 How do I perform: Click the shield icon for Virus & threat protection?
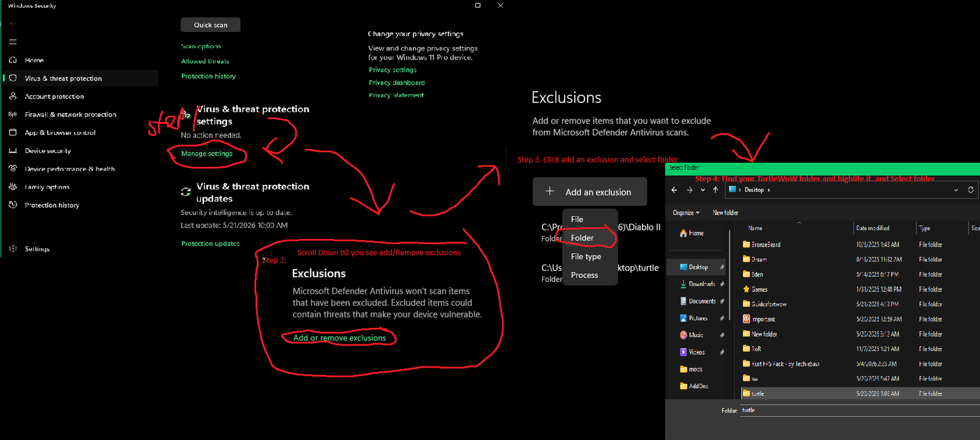13,78
